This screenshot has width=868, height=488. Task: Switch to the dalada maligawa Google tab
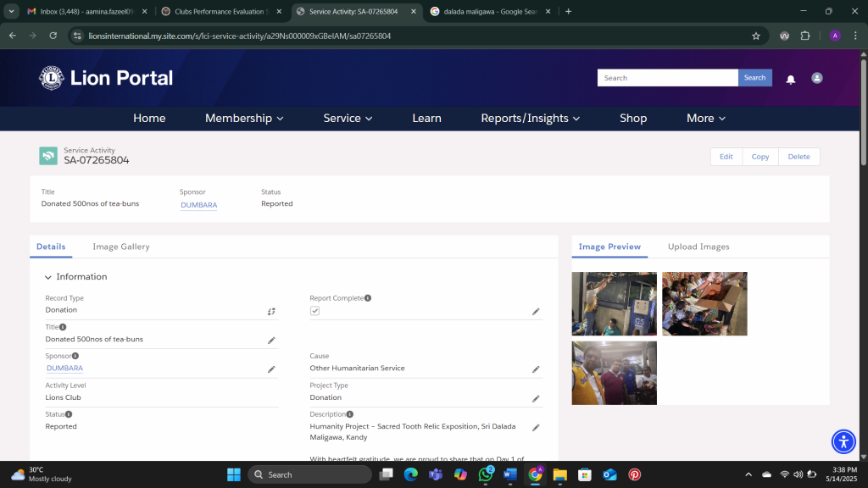coord(491,11)
